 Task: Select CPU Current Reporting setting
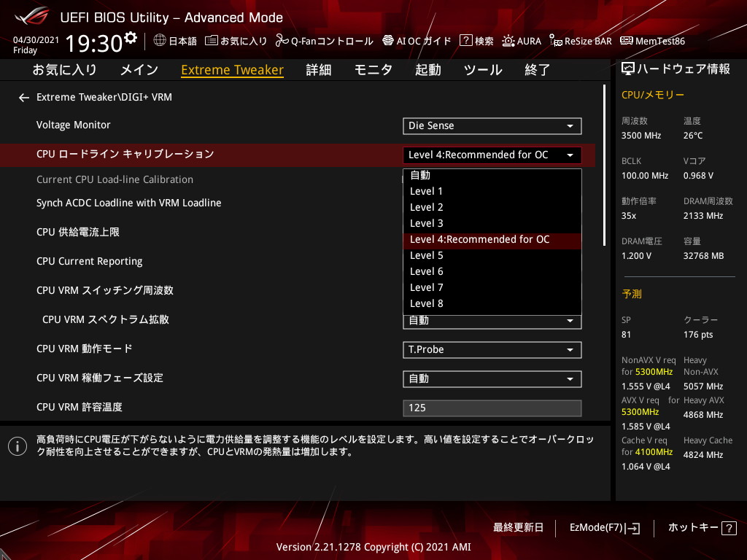tap(89, 262)
